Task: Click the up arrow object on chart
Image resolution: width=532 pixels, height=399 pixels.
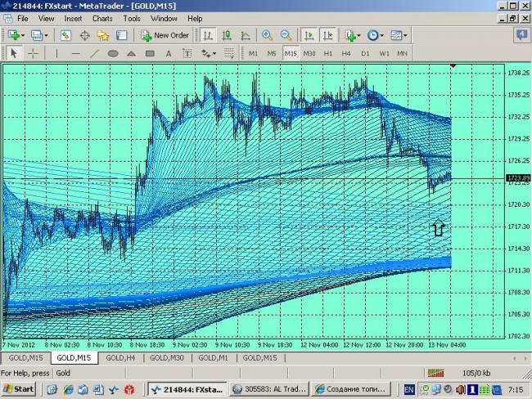Action: (x=439, y=229)
